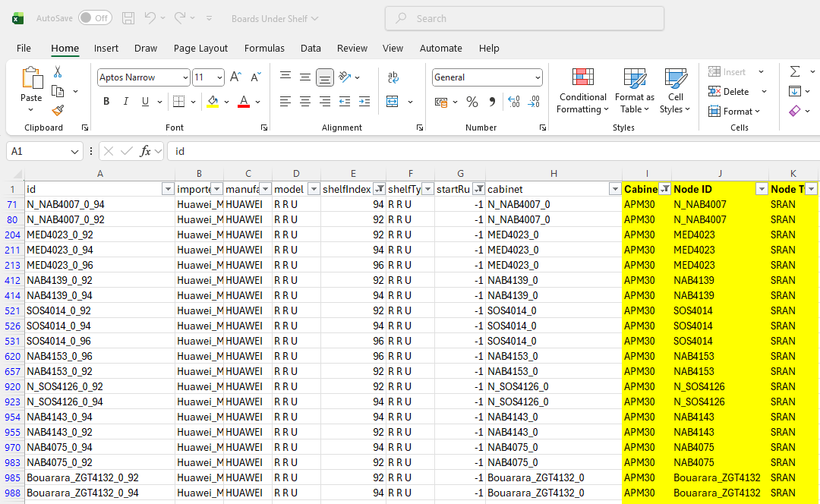Increase font size with the larger A
This screenshot has width=820, height=504.
pos(235,77)
